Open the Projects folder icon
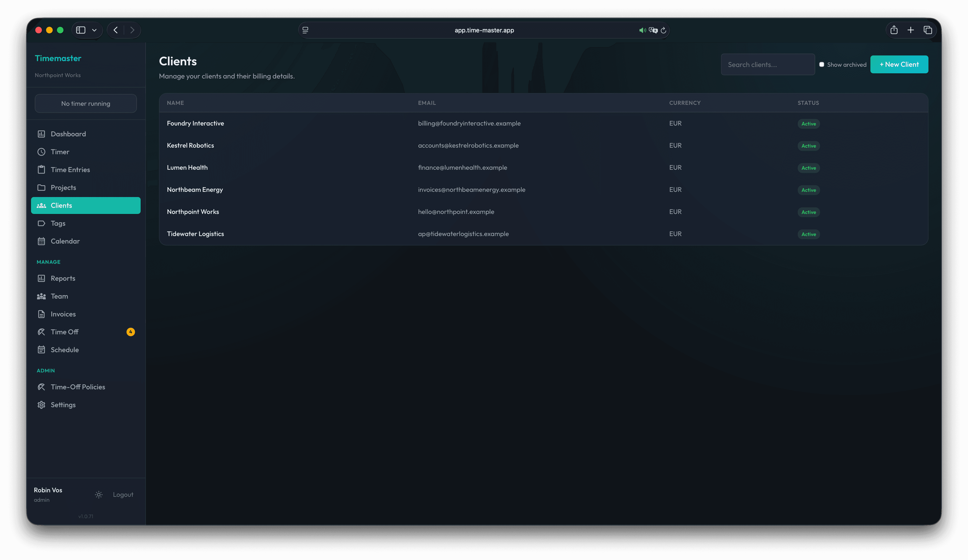Screen dimensions: 968x560 (x=41, y=188)
